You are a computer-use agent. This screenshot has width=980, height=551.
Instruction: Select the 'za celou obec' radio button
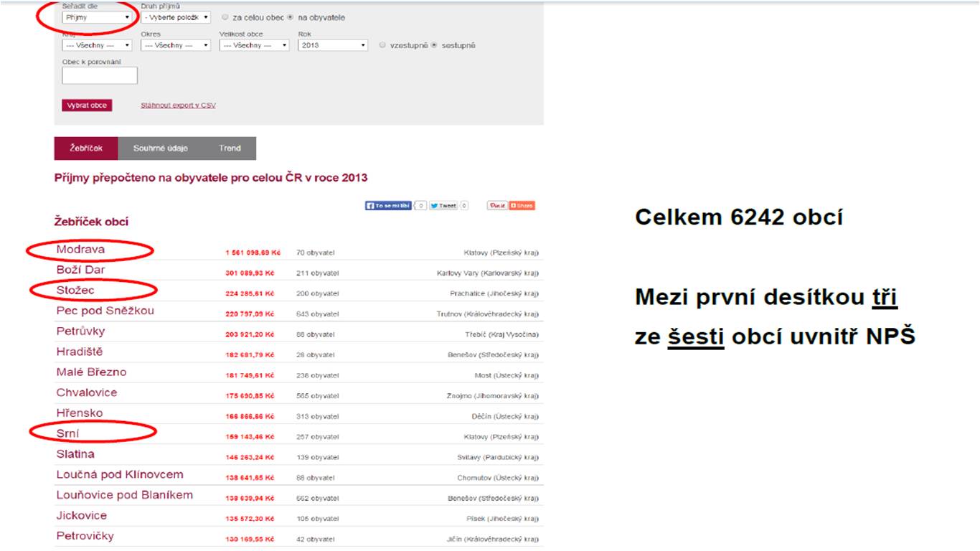(225, 17)
